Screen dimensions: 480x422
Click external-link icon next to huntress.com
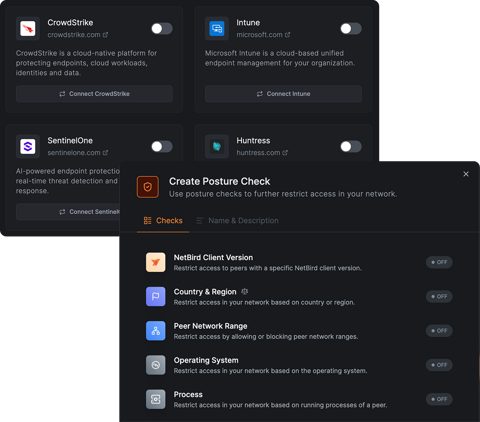[285, 153]
